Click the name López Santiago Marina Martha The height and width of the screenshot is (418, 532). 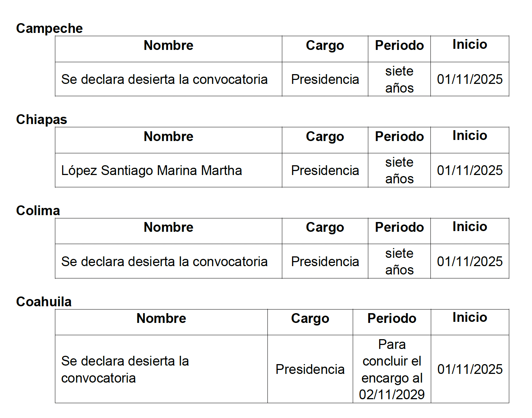(x=151, y=170)
